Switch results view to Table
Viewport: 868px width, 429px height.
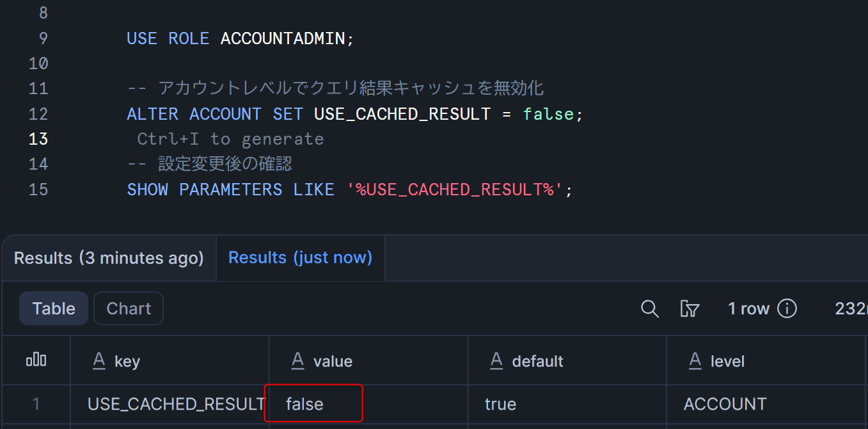[x=54, y=309]
